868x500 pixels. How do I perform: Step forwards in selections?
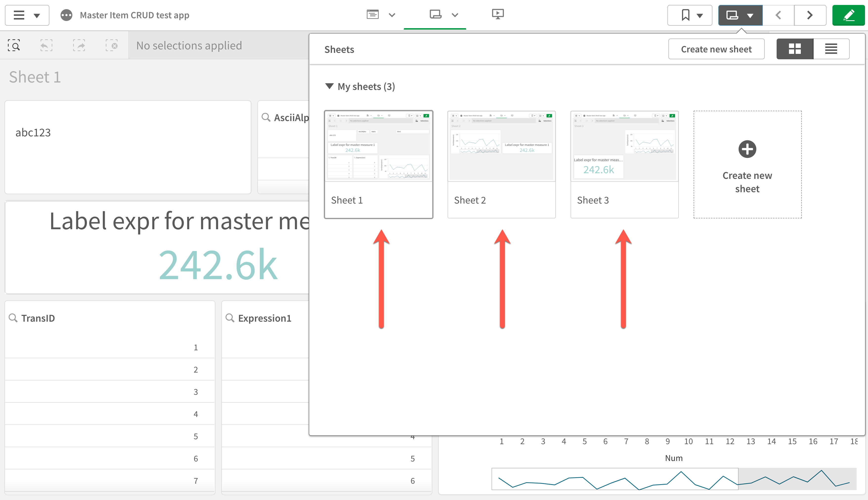click(79, 45)
